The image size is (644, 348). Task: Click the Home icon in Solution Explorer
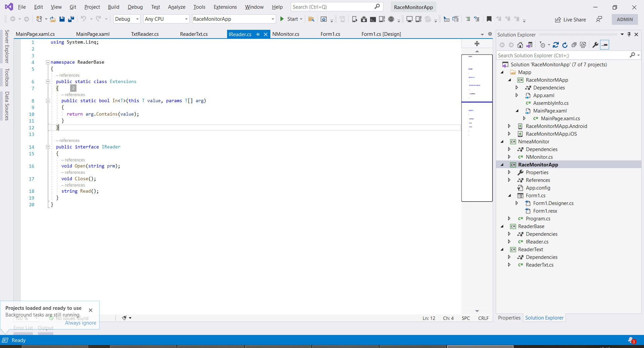click(520, 45)
